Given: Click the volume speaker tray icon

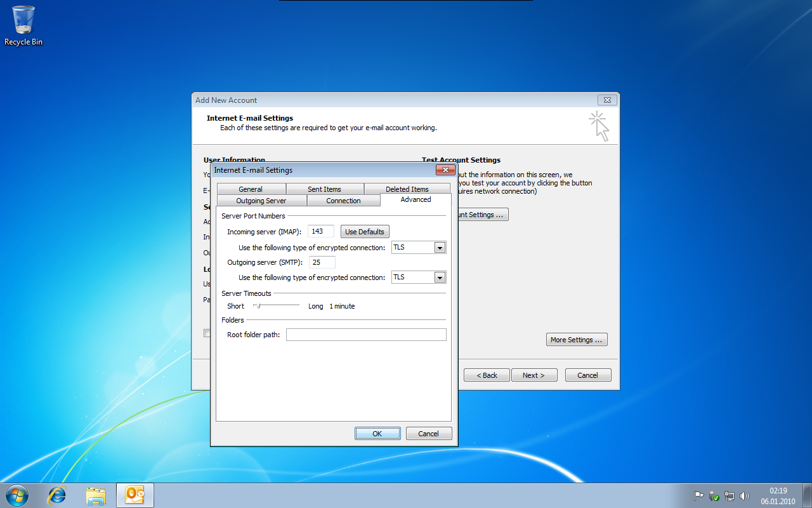Looking at the screenshot, I should [744, 496].
